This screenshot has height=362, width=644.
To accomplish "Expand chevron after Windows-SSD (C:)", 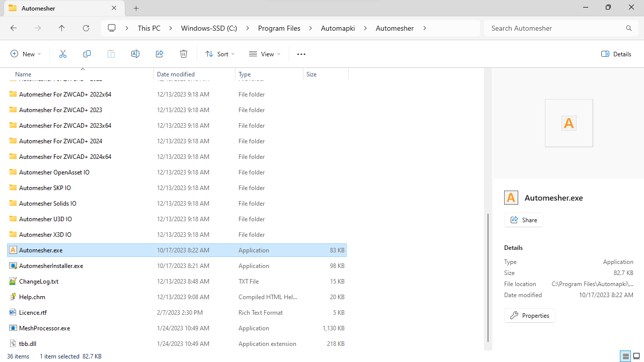I will pos(248,28).
